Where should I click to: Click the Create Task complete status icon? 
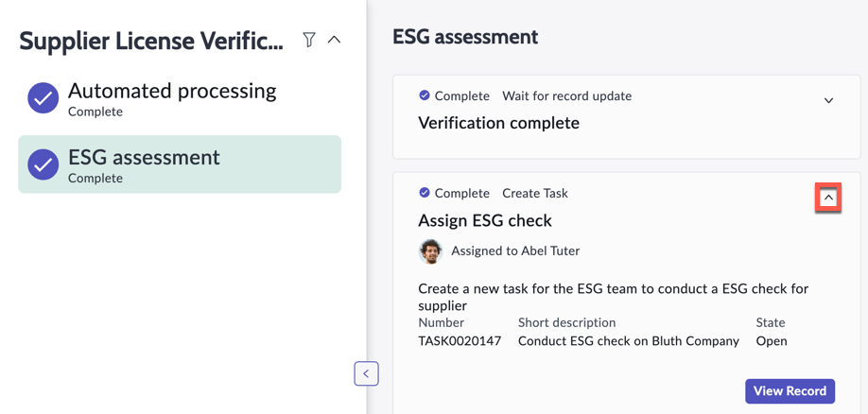coord(425,193)
